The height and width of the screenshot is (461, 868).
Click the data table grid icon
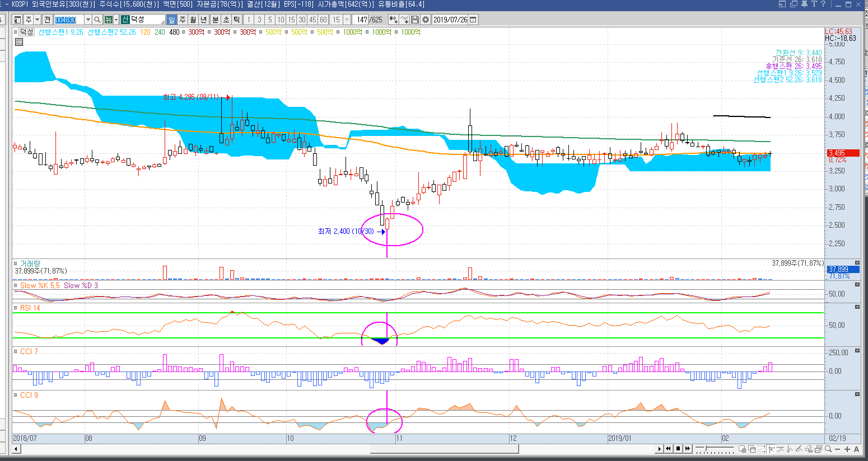click(19, 42)
